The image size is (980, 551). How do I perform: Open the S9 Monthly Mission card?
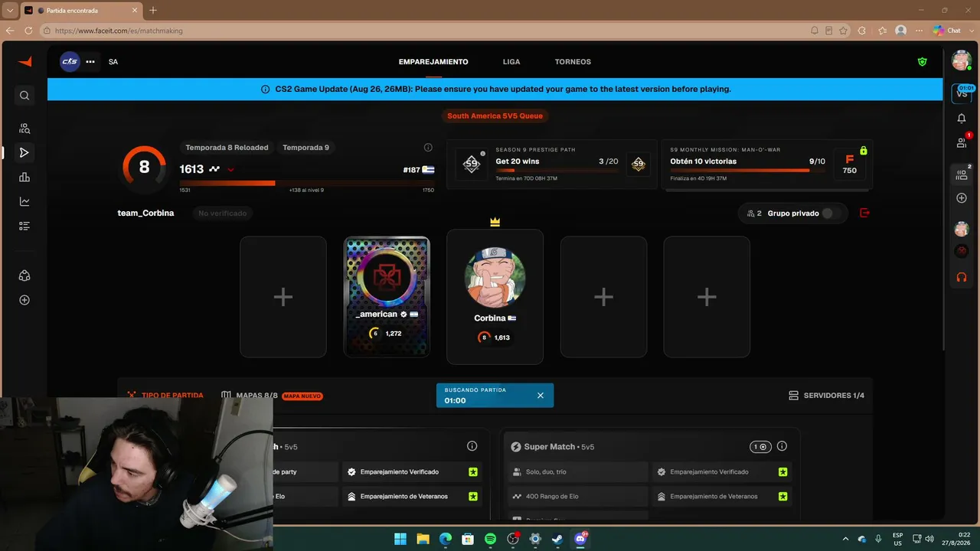pyautogui.click(x=766, y=165)
